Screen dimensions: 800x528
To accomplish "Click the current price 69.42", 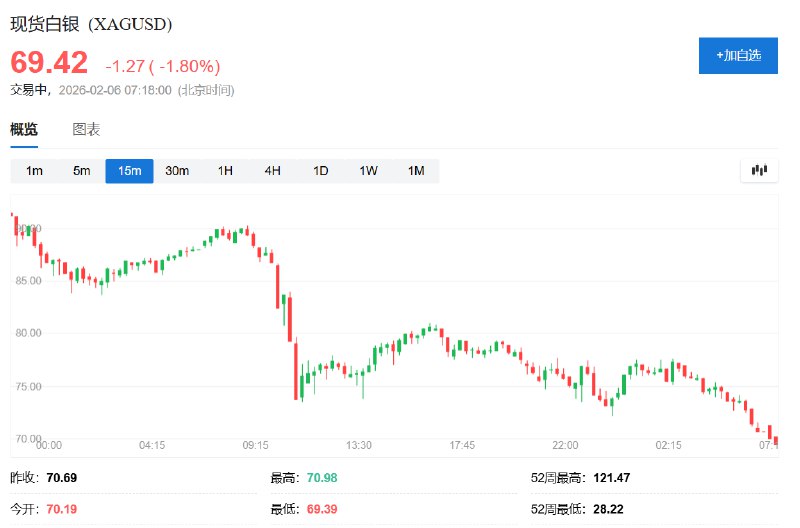I will [49, 63].
